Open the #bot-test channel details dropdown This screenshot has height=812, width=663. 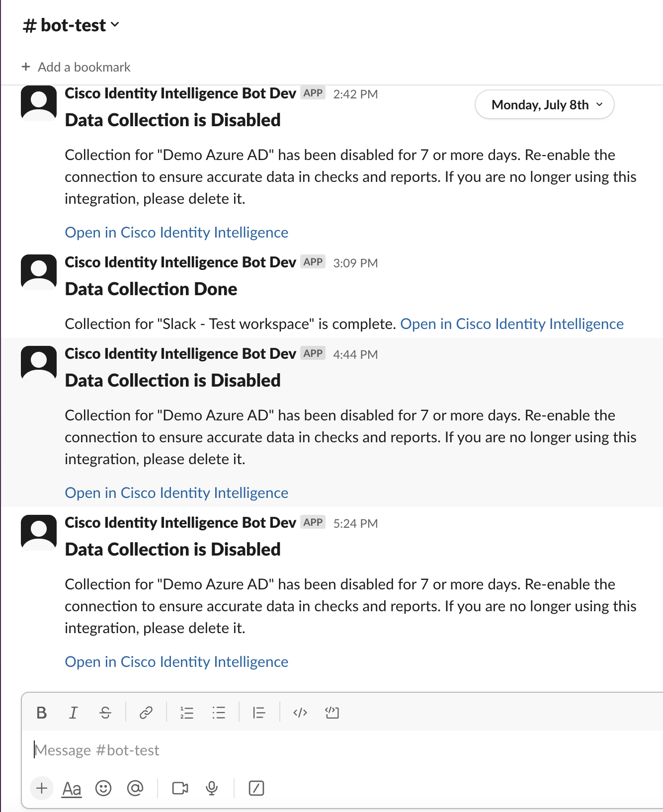[71, 25]
